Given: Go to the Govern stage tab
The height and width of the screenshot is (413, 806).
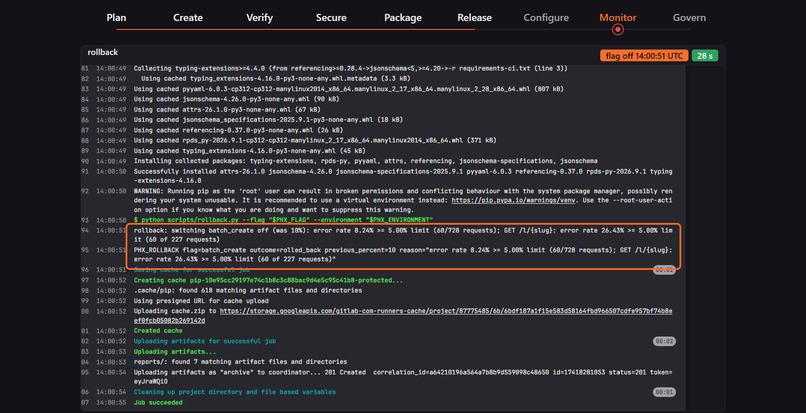Looking at the screenshot, I should coord(689,17).
